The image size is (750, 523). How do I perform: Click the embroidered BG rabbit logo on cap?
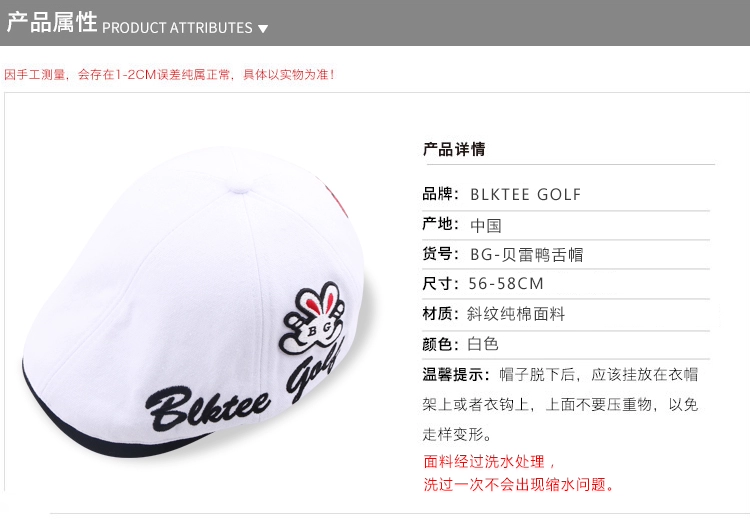pos(312,320)
